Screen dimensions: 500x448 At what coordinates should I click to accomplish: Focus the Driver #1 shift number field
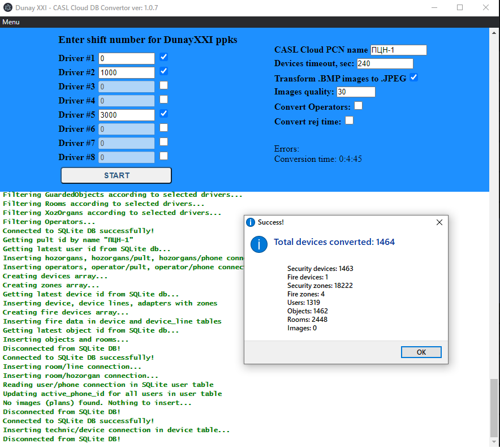point(127,58)
